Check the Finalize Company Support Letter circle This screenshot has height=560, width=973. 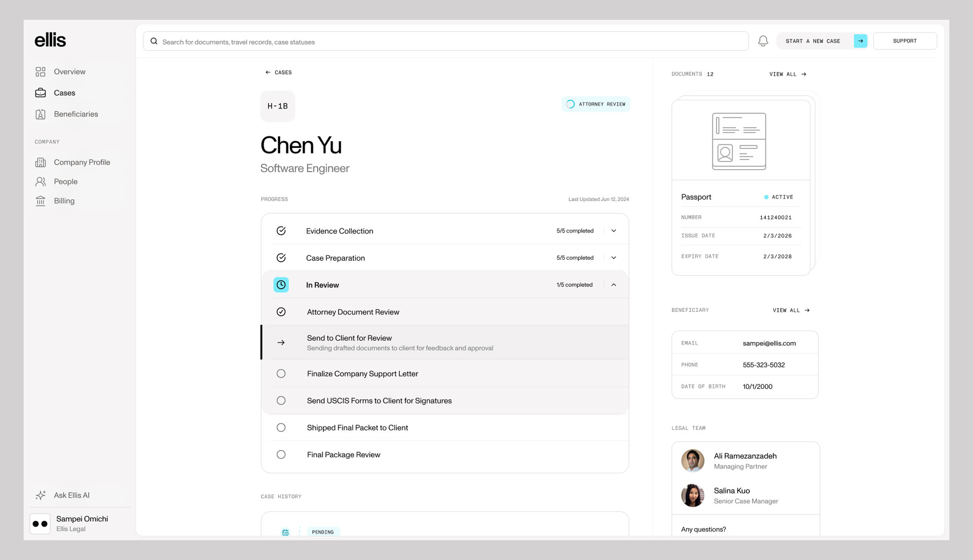click(x=281, y=374)
